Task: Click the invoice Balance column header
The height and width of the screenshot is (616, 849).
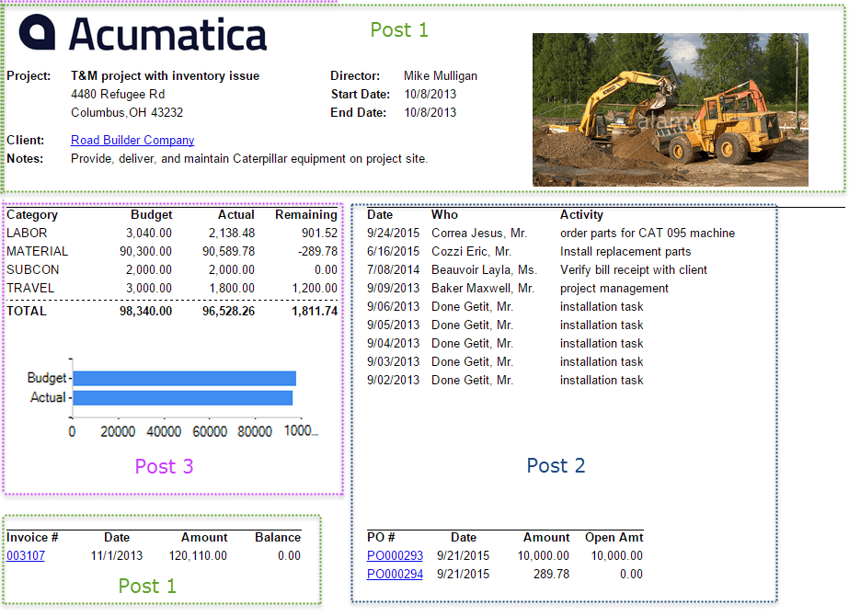Action: click(278, 538)
